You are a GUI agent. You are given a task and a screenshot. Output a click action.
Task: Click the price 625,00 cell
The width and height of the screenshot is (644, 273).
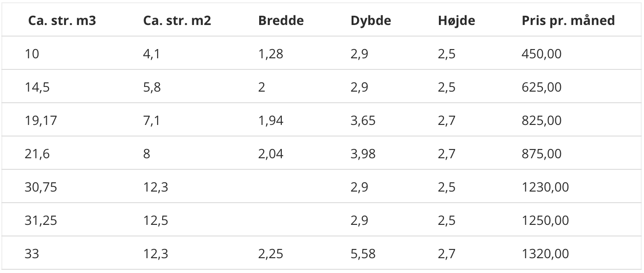[541, 87]
